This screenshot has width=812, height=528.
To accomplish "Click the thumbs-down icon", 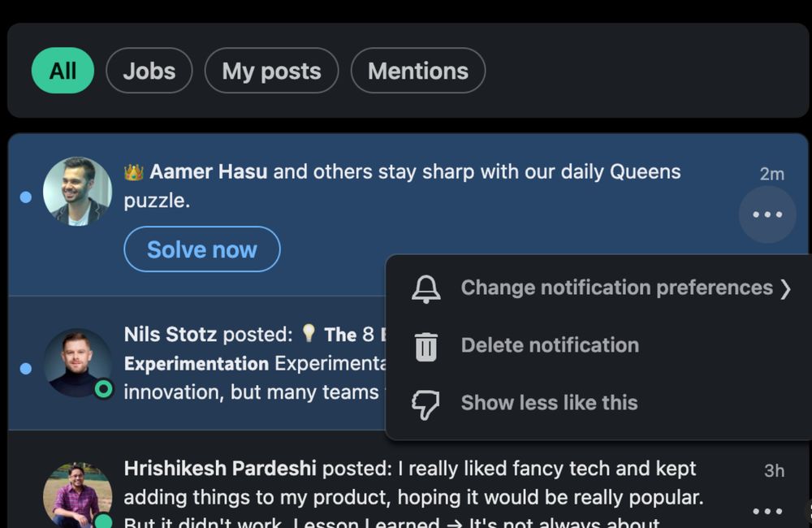I will [x=426, y=404].
